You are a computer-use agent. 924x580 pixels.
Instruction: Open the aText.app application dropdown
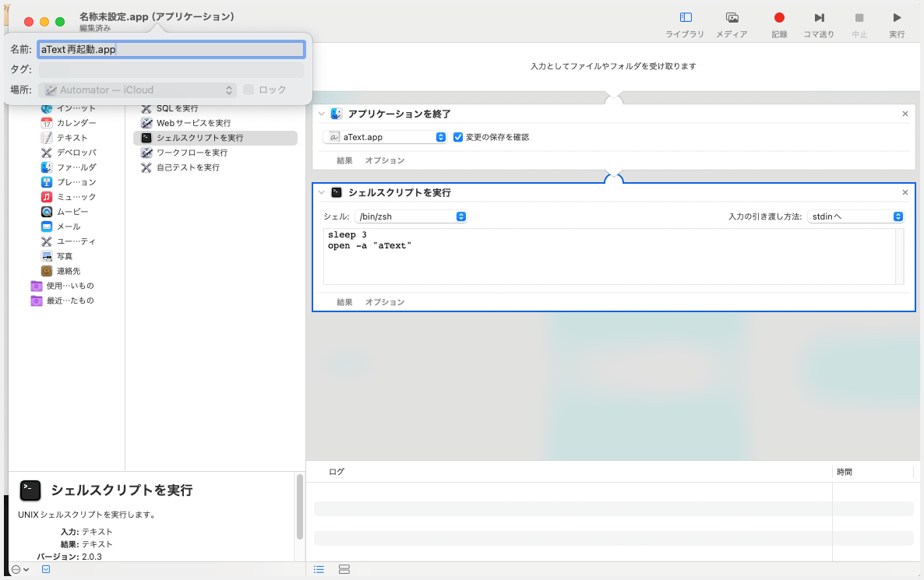[385, 137]
